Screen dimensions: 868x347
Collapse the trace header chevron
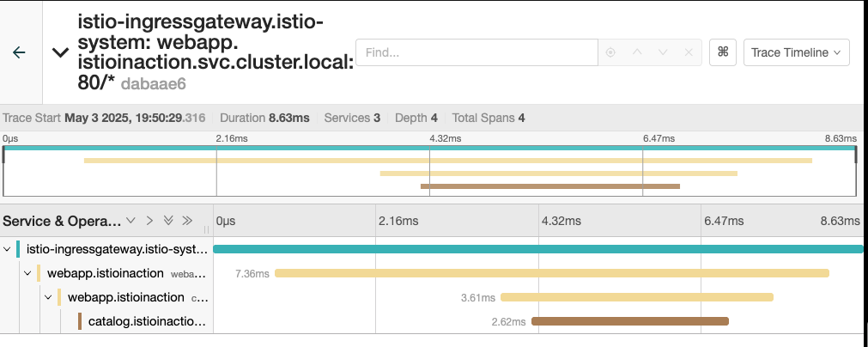[x=60, y=52]
